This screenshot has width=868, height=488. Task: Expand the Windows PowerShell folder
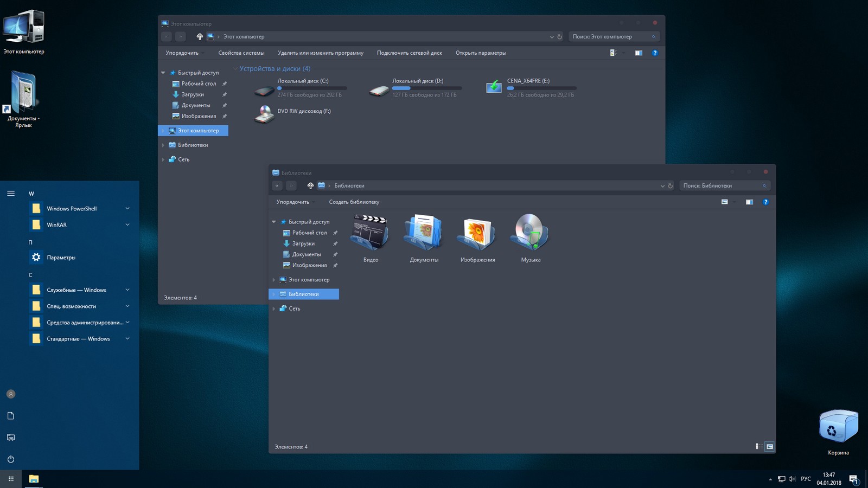click(127, 209)
